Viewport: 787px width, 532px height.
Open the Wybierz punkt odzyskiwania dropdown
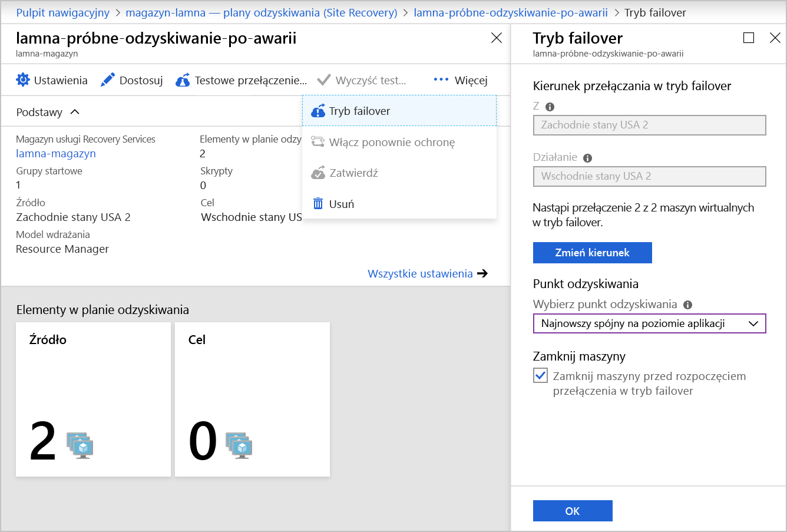pyautogui.click(x=649, y=323)
